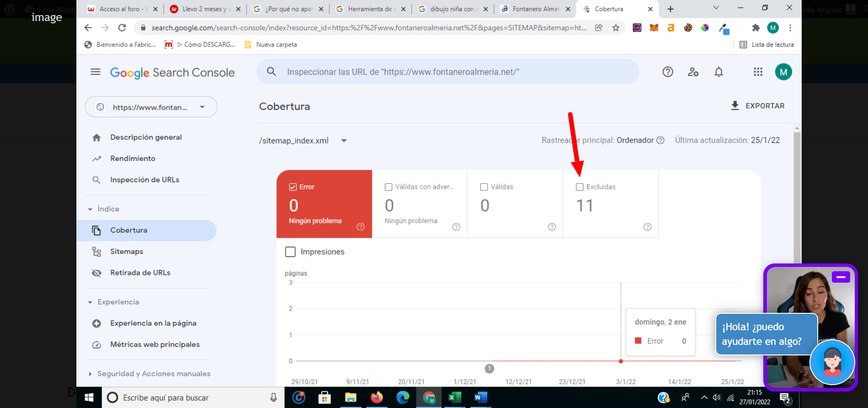This screenshot has height=408, width=868.
Task: Open the chat assistant avatar
Action: pos(832,362)
